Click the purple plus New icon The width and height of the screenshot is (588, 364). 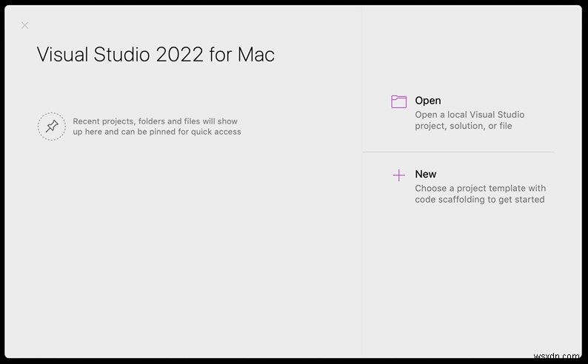point(398,175)
